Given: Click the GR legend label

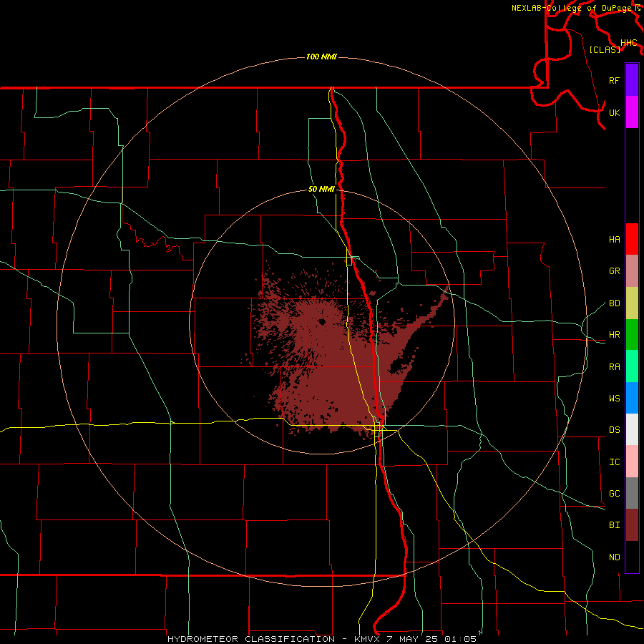Looking at the screenshot, I should [x=614, y=271].
